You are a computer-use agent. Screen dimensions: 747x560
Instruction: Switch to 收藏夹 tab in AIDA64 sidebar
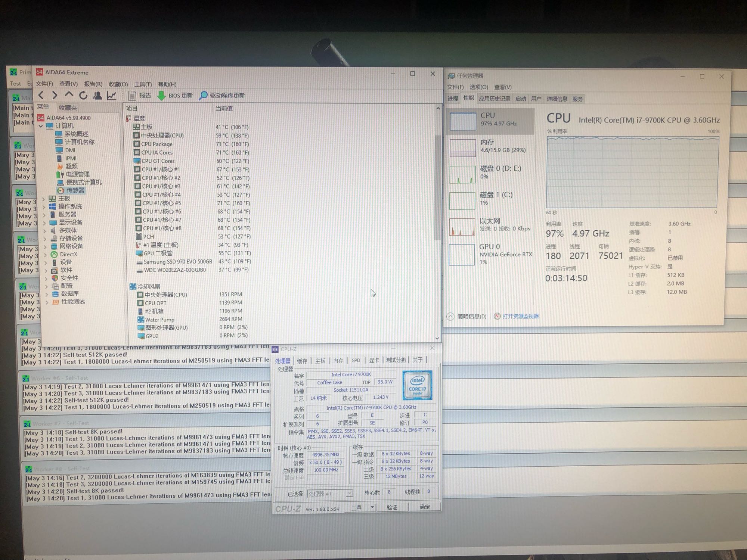click(x=68, y=108)
